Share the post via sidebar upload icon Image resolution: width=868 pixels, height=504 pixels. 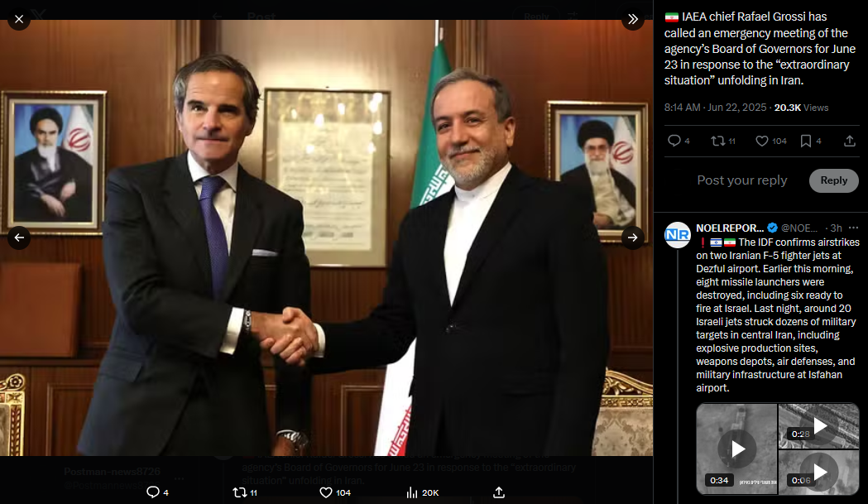pos(850,141)
